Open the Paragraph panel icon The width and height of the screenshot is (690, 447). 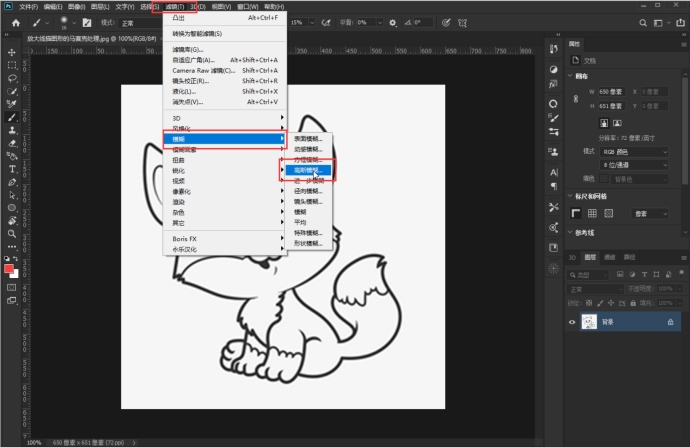pyautogui.click(x=554, y=186)
